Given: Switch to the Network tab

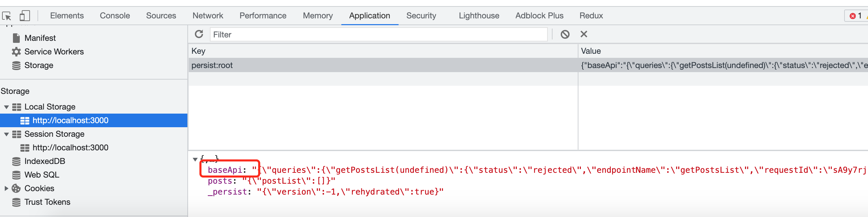Looking at the screenshot, I should (x=208, y=16).
